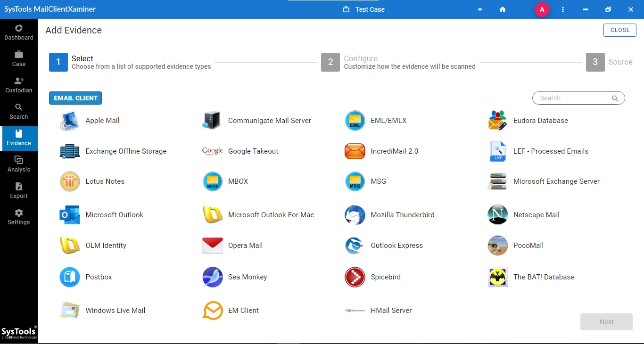Open the Custodian sidebar section
Screen dimensions: 644x344
19,85
